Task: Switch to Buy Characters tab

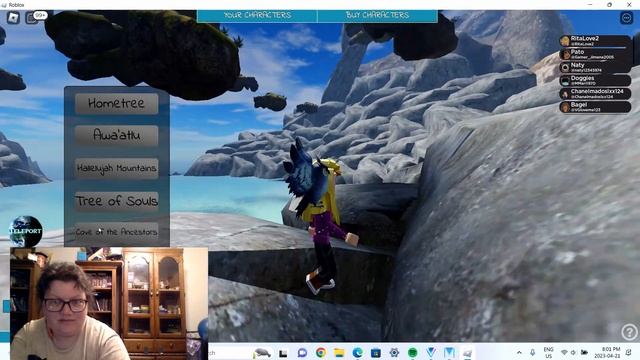Action: 378,16
